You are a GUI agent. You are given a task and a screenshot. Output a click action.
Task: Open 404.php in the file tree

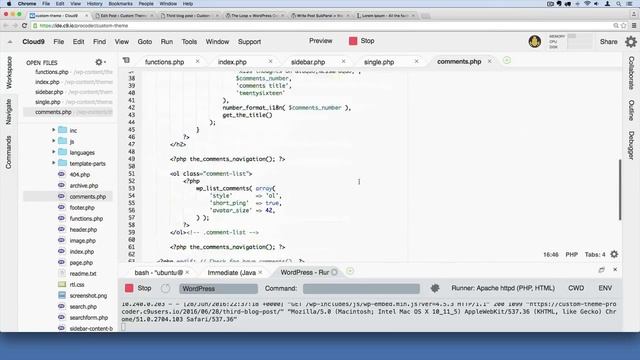(x=80, y=175)
